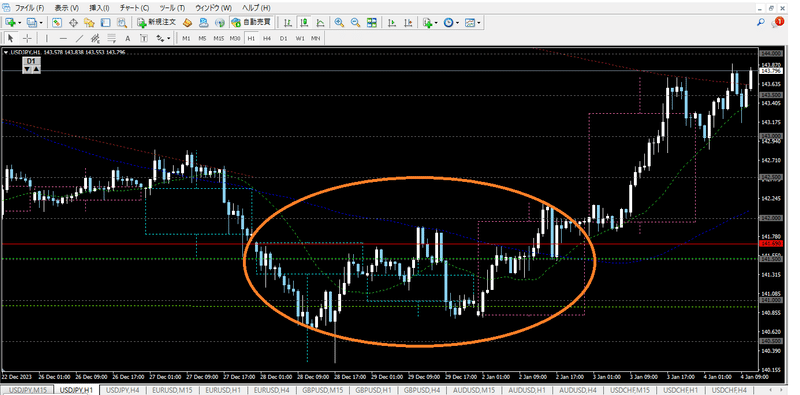Switch chart to line chart style
The width and height of the screenshot is (800, 395).
click(x=321, y=22)
